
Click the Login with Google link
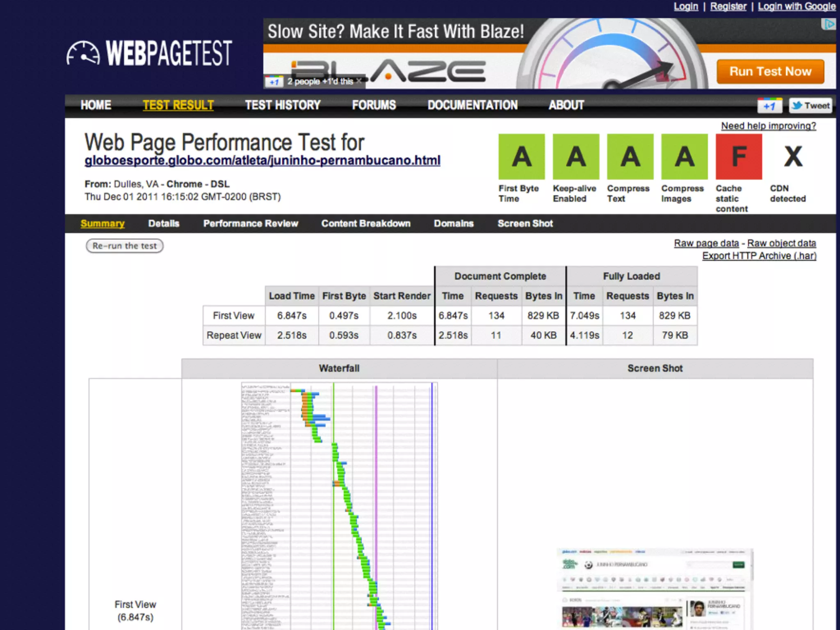(x=796, y=7)
